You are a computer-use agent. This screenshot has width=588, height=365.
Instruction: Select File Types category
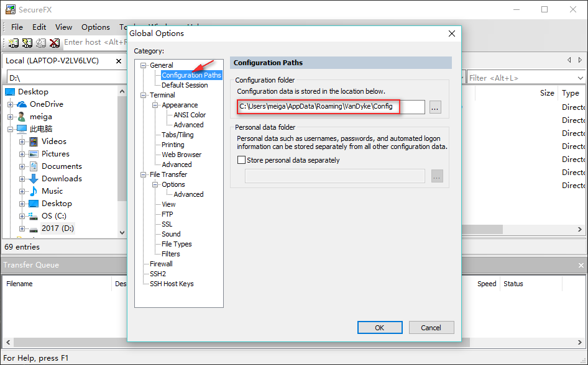(177, 244)
